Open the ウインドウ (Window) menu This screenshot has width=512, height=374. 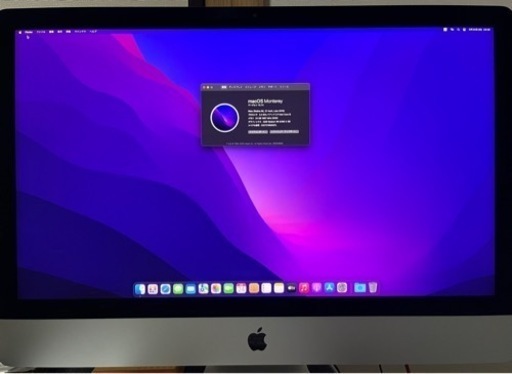80,31
